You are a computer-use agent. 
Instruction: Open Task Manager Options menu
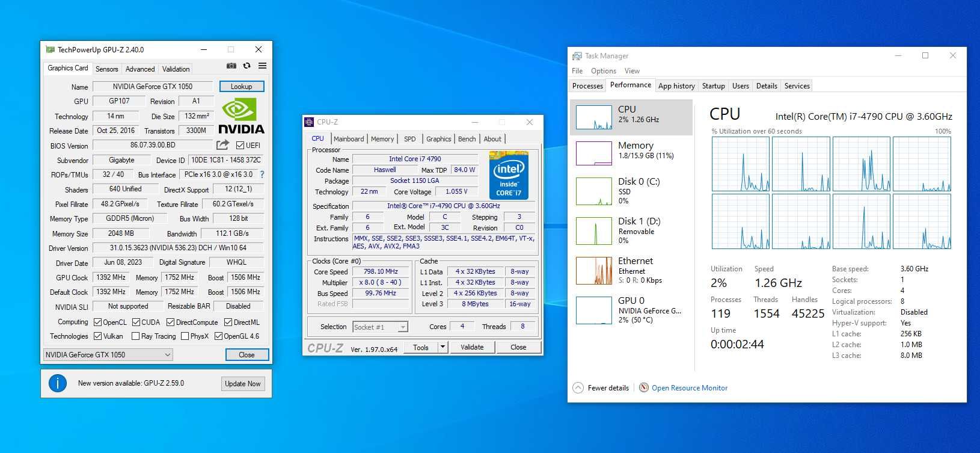[604, 70]
